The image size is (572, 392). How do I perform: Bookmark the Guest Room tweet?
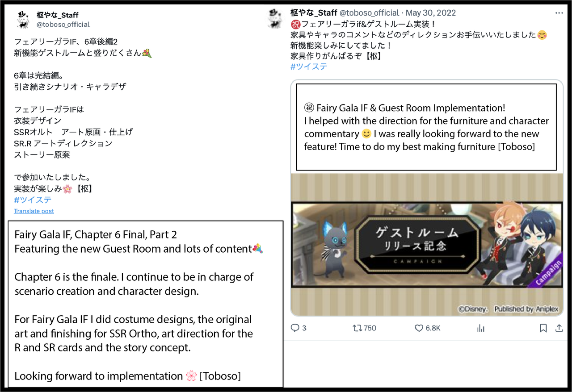pyautogui.click(x=543, y=328)
